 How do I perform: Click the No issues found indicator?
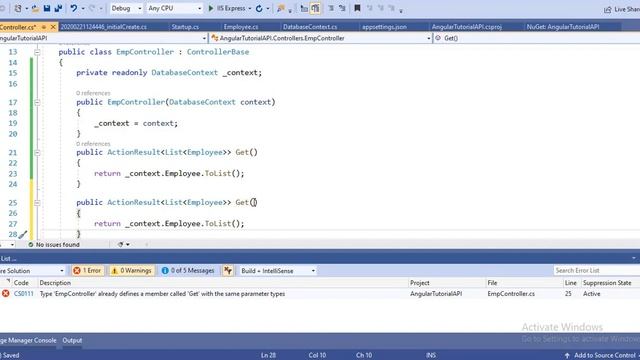[54, 244]
